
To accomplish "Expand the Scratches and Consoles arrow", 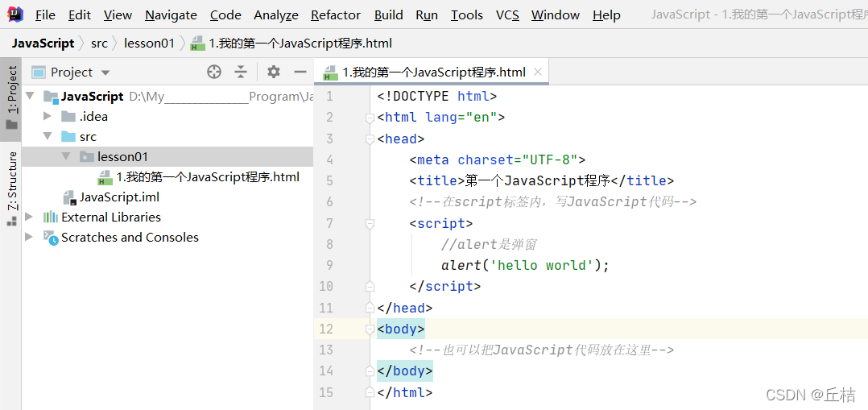I will click(x=29, y=237).
